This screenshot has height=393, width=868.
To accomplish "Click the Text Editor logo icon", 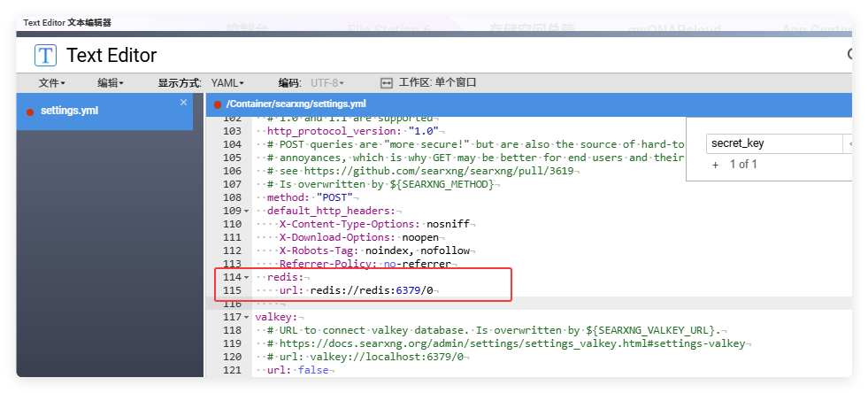I will tap(45, 55).
